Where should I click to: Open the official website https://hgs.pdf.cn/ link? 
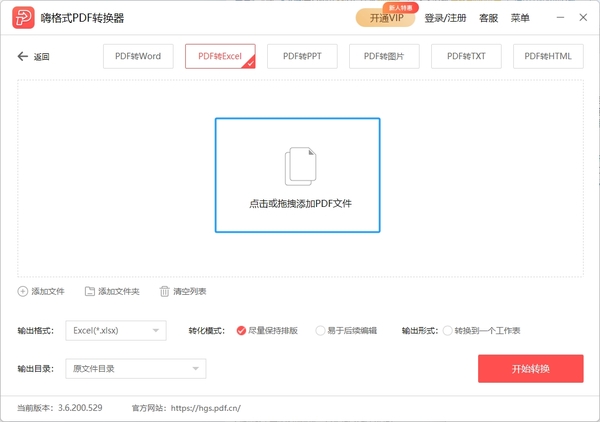click(x=206, y=408)
